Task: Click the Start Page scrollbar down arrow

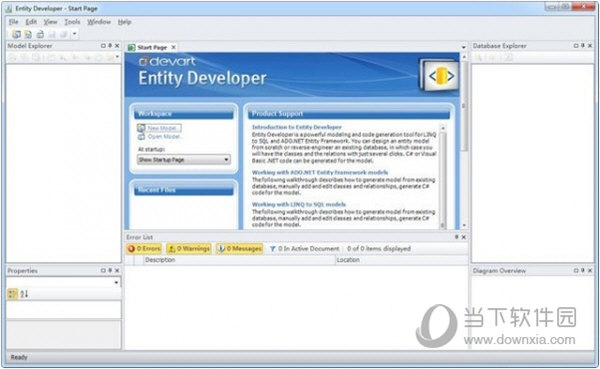Action: coord(464,225)
